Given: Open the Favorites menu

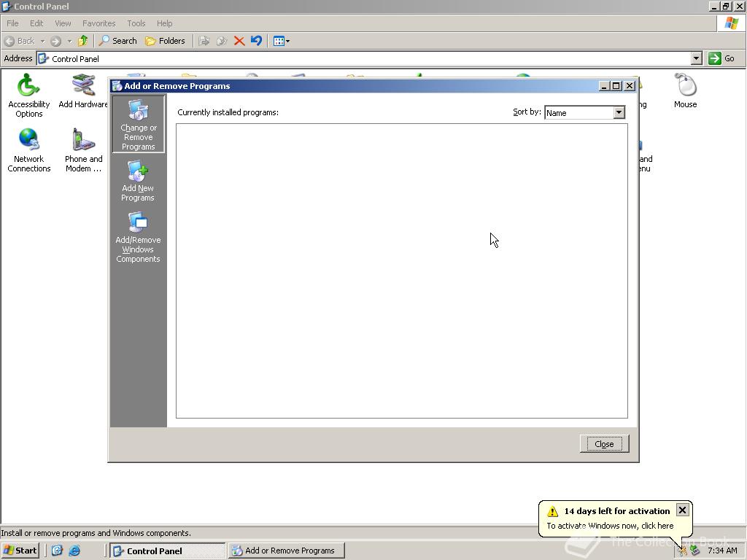Looking at the screenshot, I should pos(98,23).
